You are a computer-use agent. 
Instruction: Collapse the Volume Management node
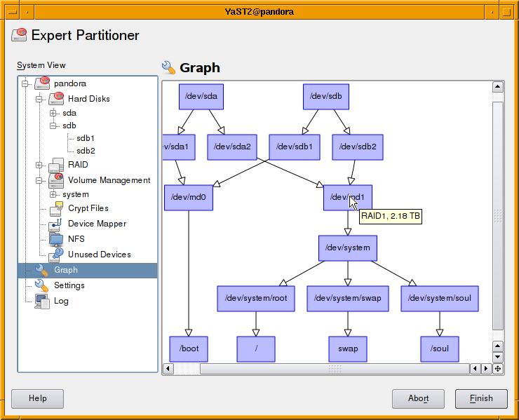(x=39, y=180)
